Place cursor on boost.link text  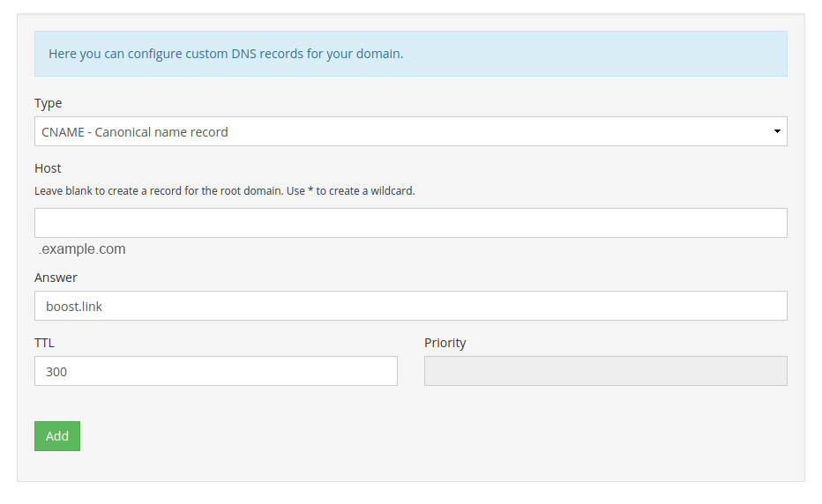(x=74, y=307)
